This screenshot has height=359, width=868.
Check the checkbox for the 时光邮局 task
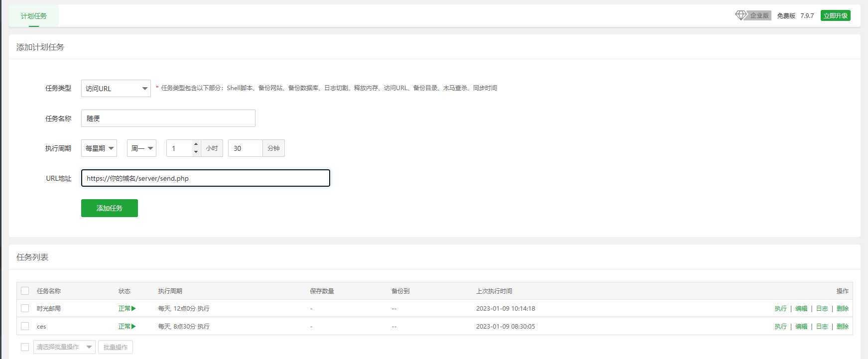click(25, 309)
